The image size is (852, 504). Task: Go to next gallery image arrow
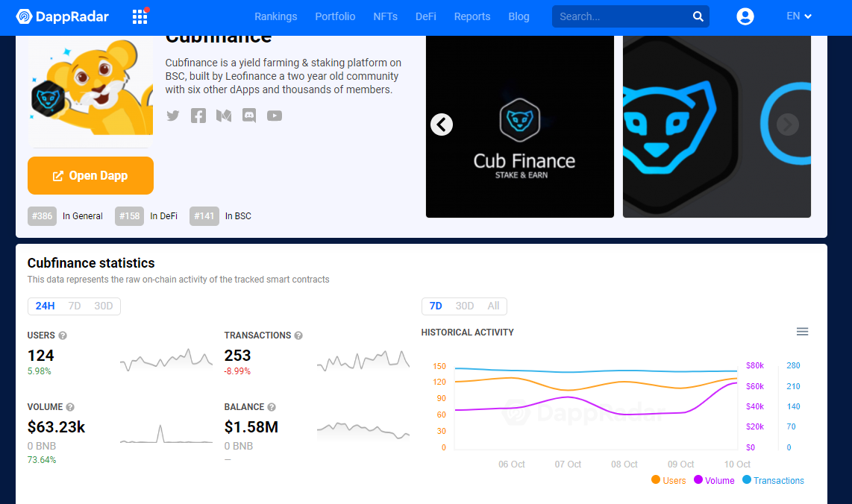coord(787,125)
